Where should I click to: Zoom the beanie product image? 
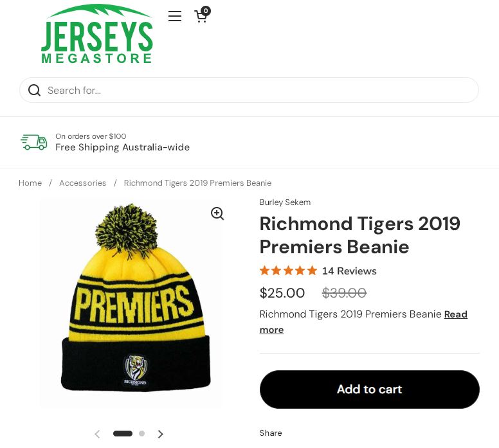tap(217, 214)
